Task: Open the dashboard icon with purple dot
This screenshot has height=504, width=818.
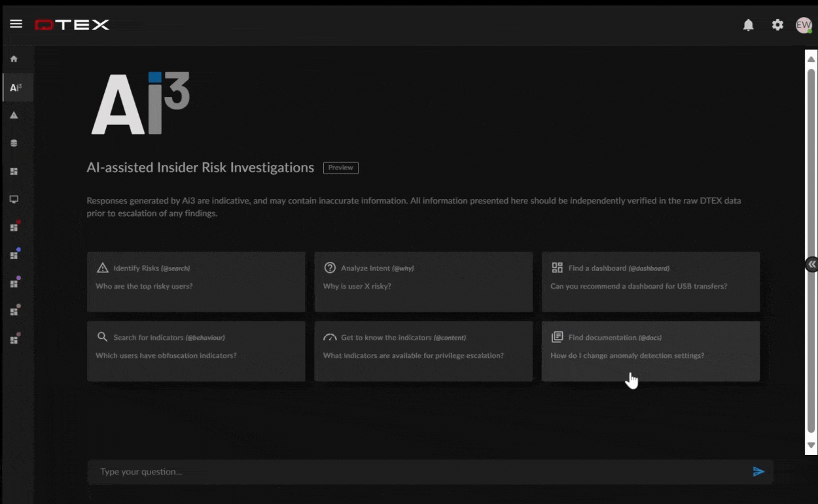Action: [x=14, y=283]
